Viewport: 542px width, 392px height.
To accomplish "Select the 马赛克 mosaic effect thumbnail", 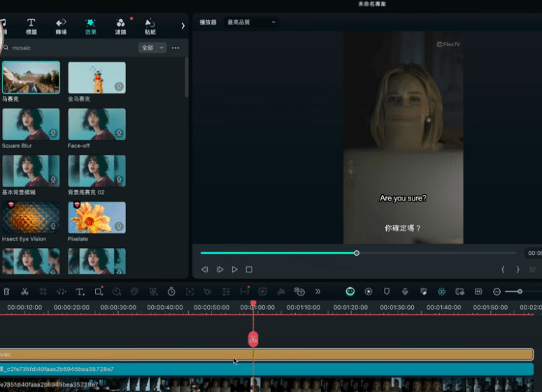I will click(31, 78).
